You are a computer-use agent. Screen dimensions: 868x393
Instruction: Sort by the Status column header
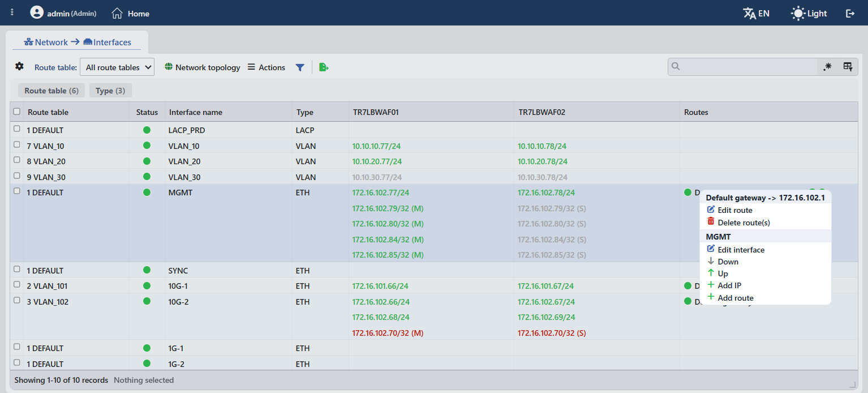click(147, 112)
